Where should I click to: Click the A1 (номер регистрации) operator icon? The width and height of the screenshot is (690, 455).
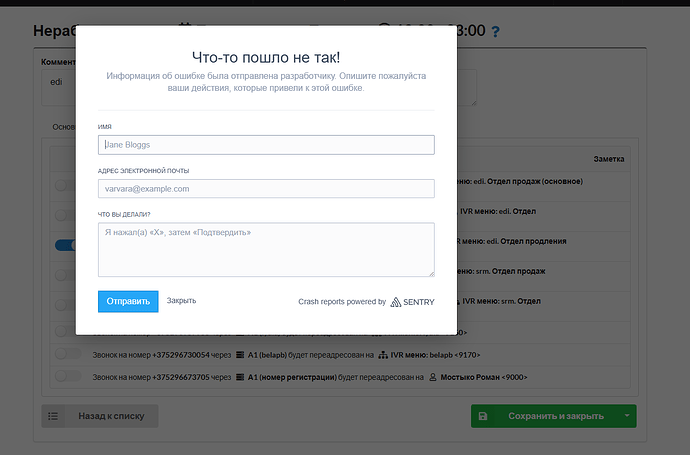[x=240, y=377]
